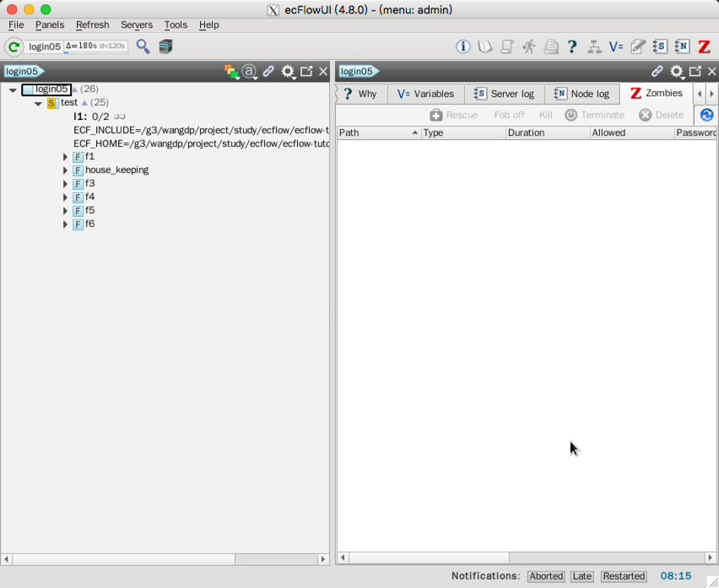Sort zombies by Allowed column header
The image size is (719, 588).
coord(632,133)
